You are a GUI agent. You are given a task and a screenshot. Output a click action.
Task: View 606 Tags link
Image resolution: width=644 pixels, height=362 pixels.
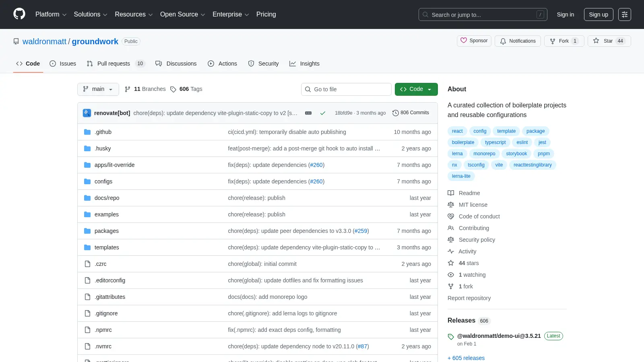click(x=186, y=89)
